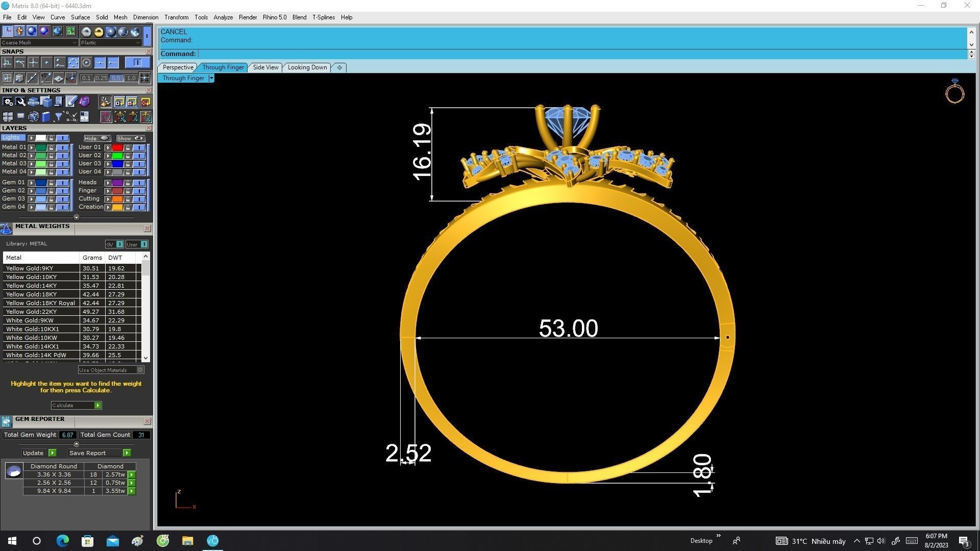Open the Surface menu
The height and width of the screenshot is (551, 980).
point(80,17)
